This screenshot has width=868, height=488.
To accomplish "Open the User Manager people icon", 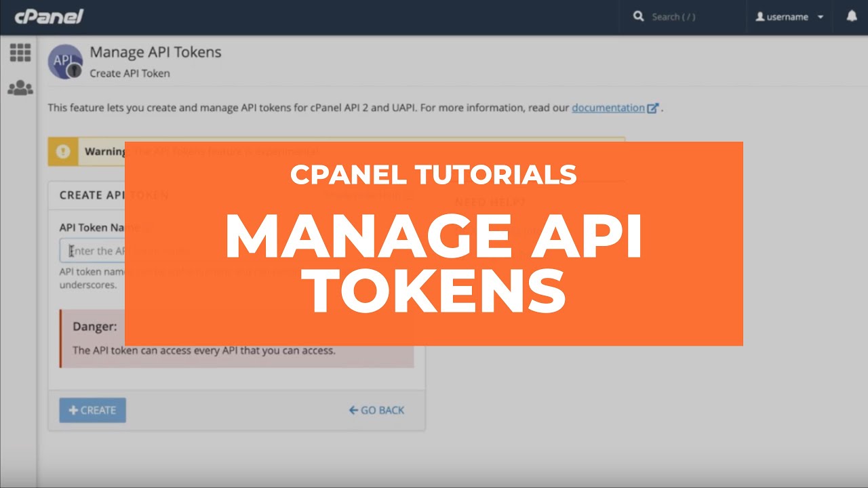I will [20, 88].
